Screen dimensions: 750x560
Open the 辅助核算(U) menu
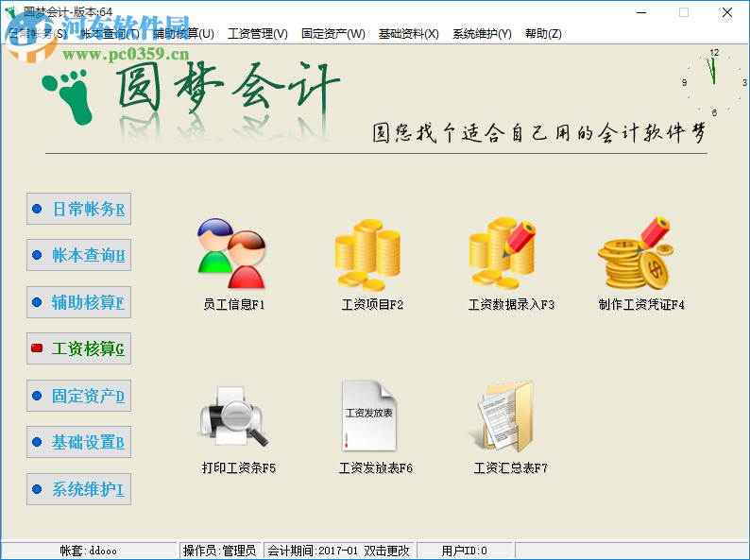(183, 34)
